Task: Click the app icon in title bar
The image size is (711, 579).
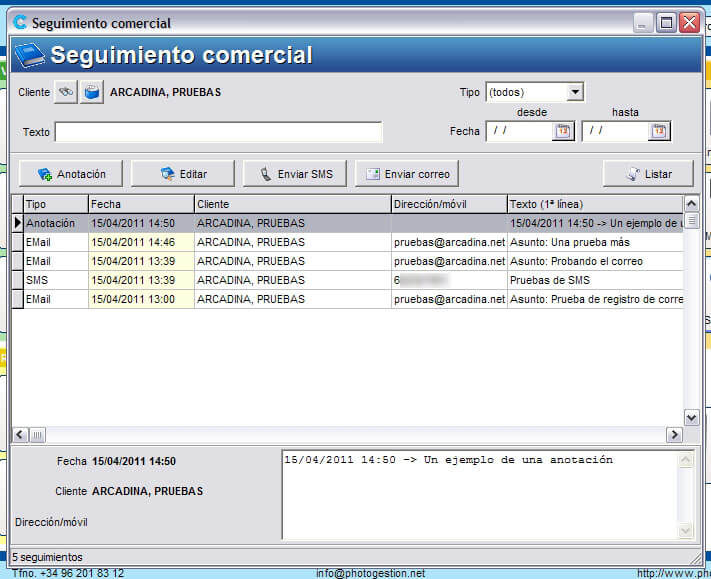Action: click(x=20, y=22)
